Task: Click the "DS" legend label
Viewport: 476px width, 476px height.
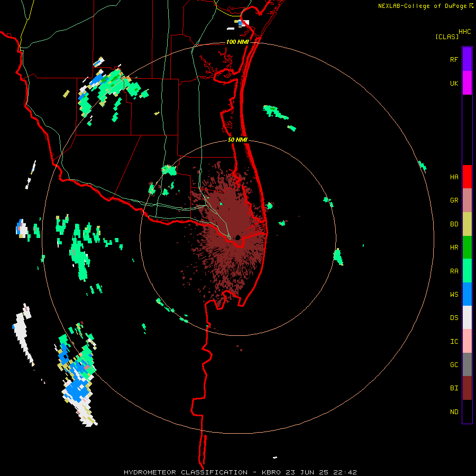Action: tap(454, 318)
